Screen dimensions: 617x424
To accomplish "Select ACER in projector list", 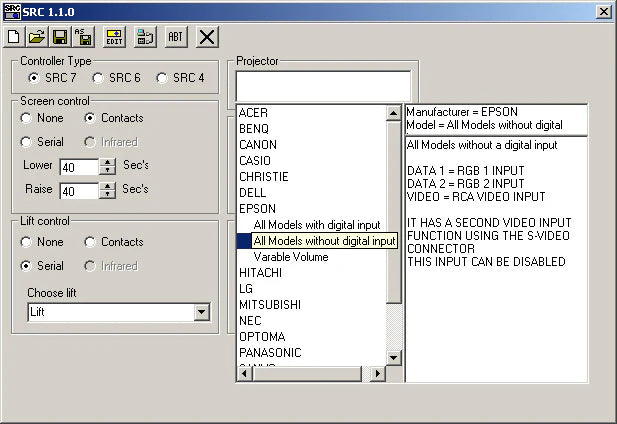I will pyautogui.click(x=253, y=113).
